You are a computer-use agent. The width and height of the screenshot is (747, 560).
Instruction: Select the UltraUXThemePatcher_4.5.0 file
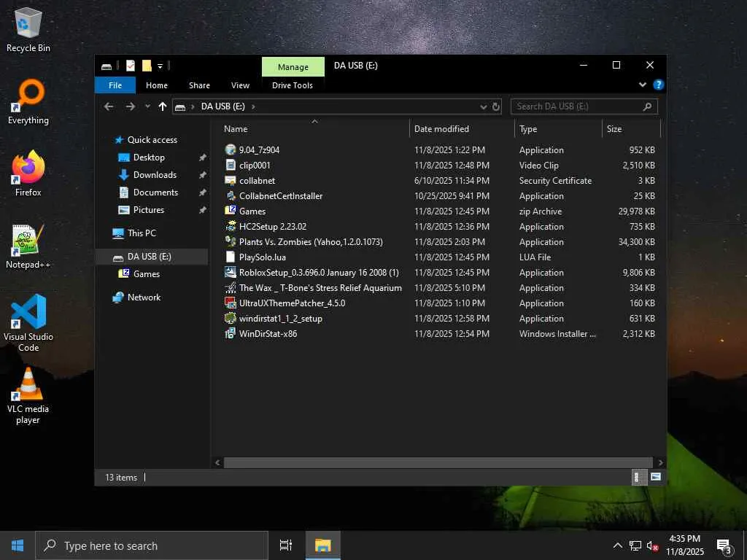[292, 303]
